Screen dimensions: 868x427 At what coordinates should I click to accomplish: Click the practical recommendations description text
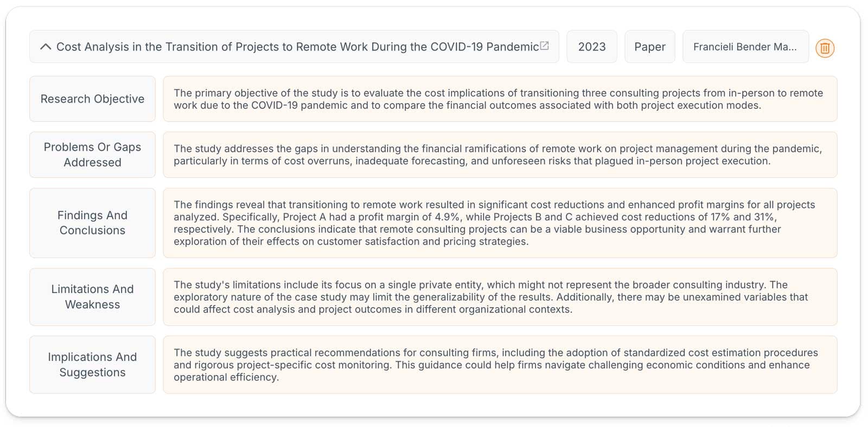point(496,365)
